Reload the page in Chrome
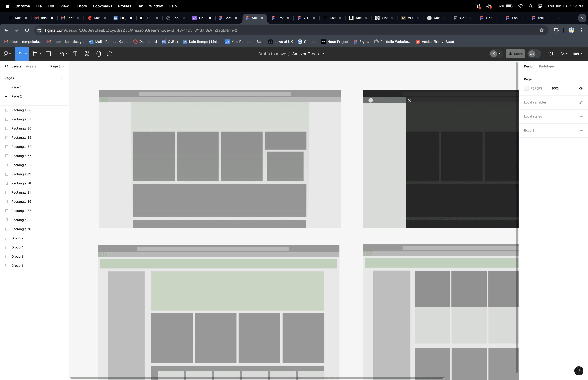The image size is (588, 380). point(27,30)
